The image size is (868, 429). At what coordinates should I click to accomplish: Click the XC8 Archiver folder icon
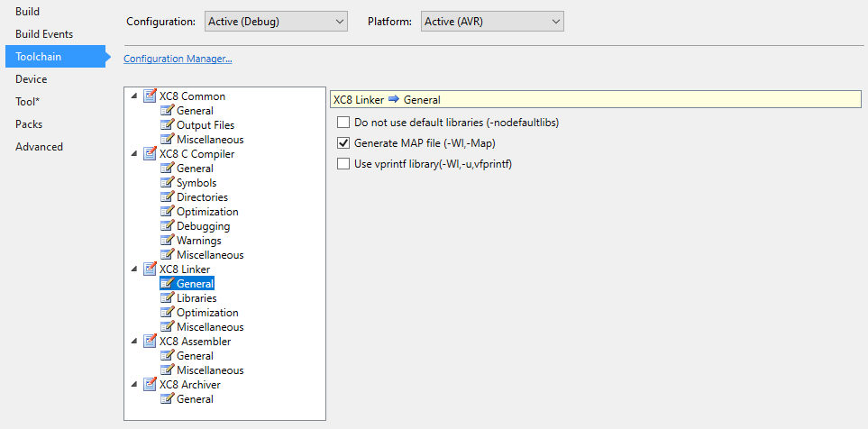click(x=151, y=385)
